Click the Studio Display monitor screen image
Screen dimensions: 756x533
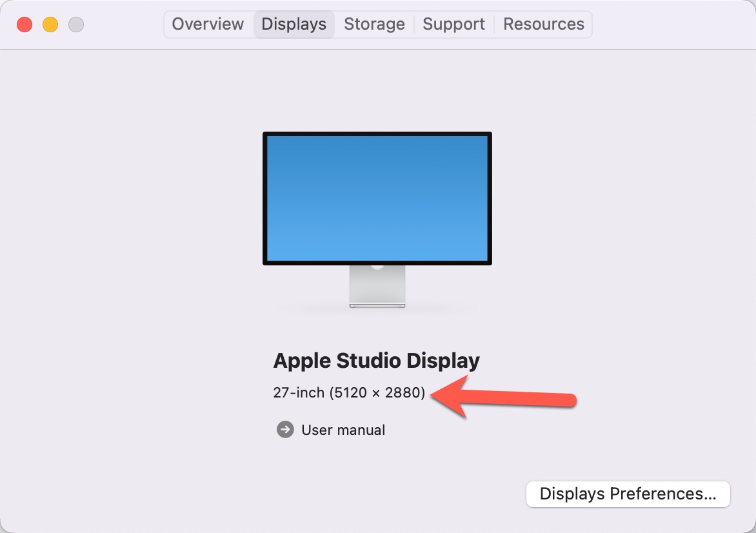[377, 197]
